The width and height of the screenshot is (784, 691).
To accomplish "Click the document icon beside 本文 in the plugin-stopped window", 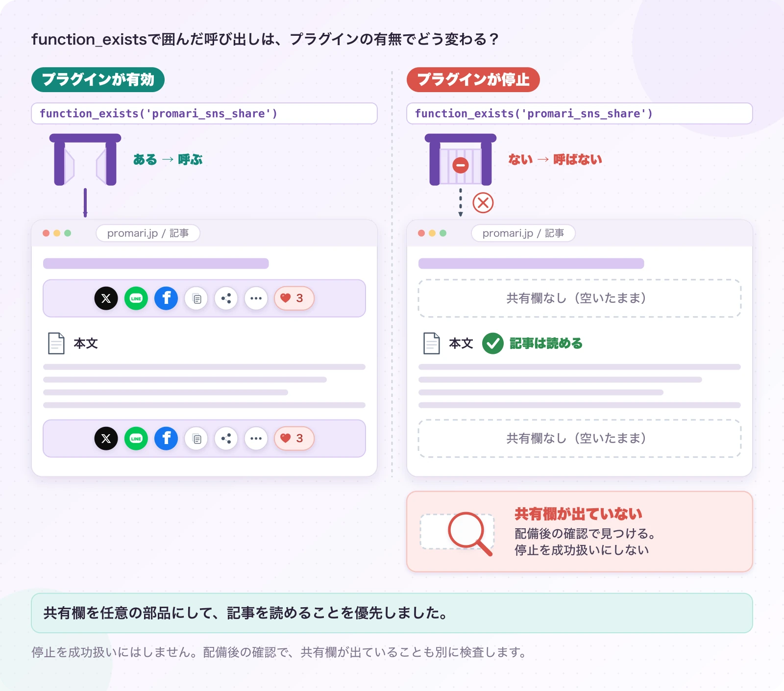I will coord(432,343).
